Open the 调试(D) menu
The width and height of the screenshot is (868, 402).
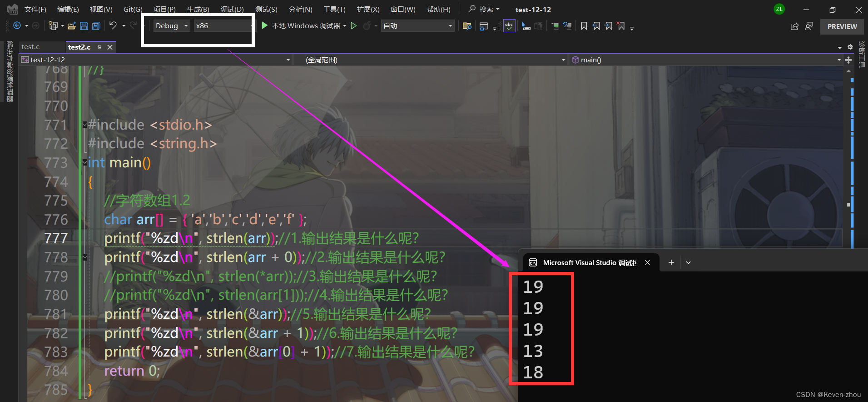coord(232,9)
